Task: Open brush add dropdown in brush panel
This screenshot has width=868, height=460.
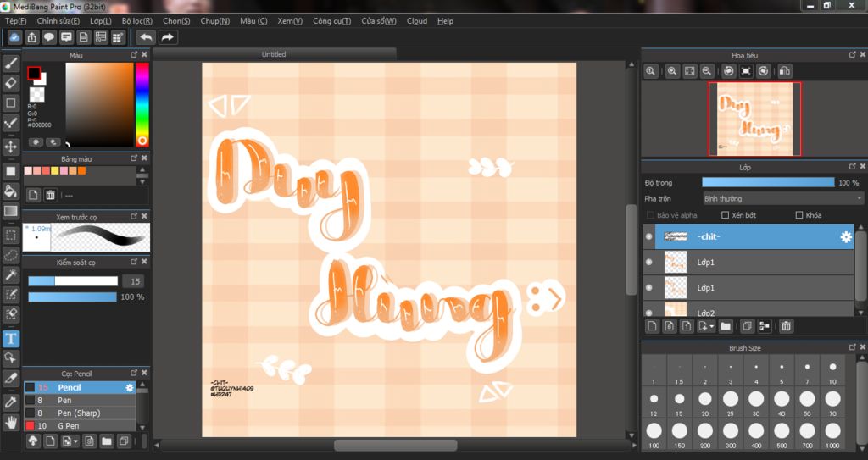Action: [75, 441]
